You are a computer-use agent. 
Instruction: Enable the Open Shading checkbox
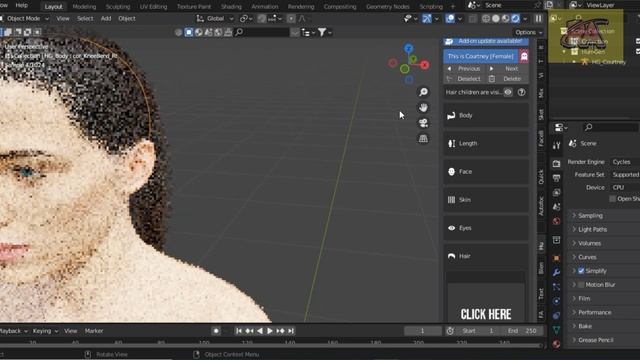click(612, 199)
